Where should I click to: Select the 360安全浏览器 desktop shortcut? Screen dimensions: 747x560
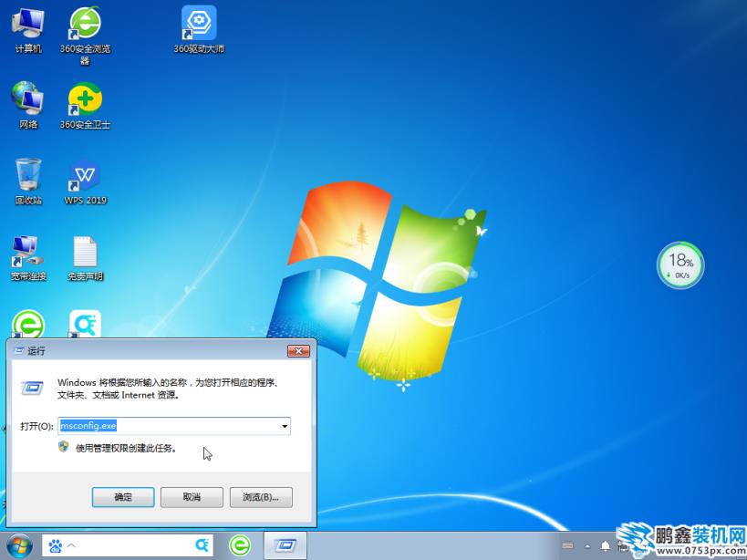(85, 36)
